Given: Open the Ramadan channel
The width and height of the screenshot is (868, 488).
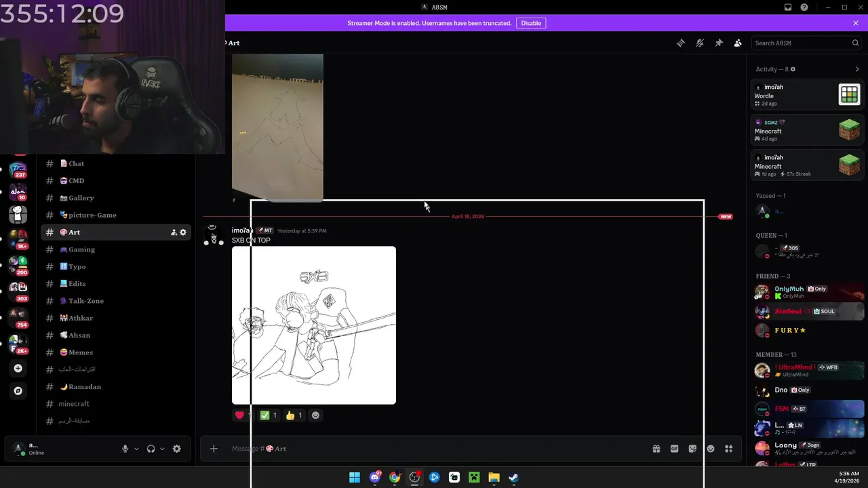Looking at the screenshot, I should click(115, 387).
